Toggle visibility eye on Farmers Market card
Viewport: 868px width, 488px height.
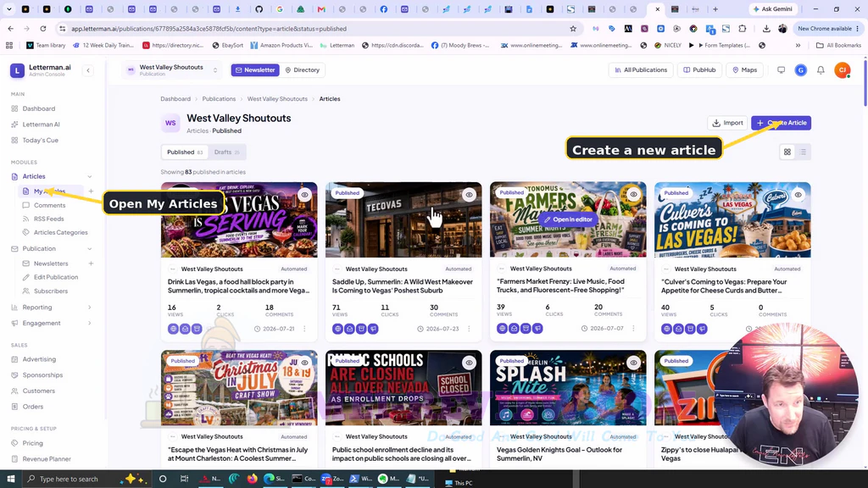click(633, 194)
